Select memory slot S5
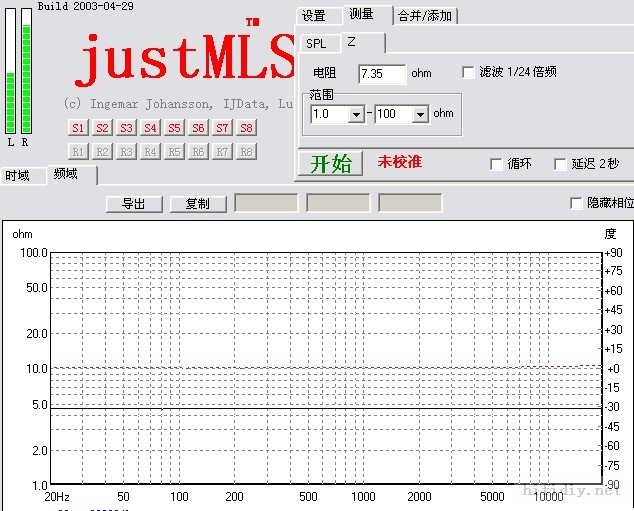 pyautogui.click(x=174, y=128)
